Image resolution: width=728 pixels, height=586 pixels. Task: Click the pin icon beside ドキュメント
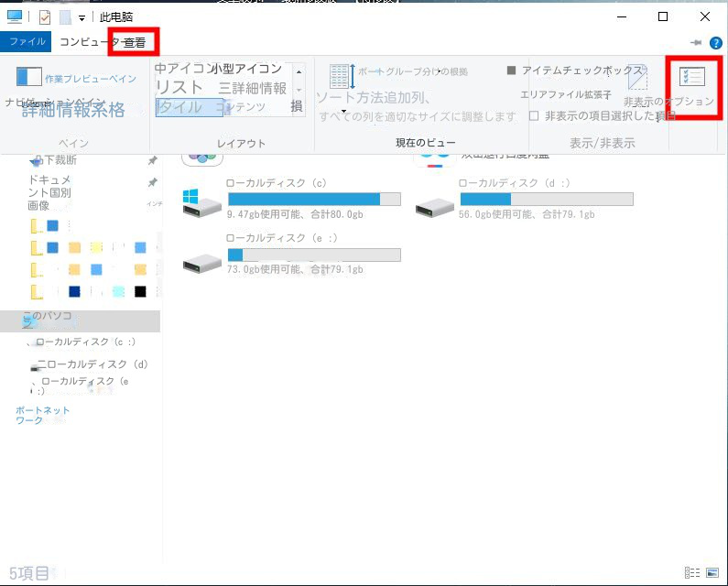pos(152,182)
